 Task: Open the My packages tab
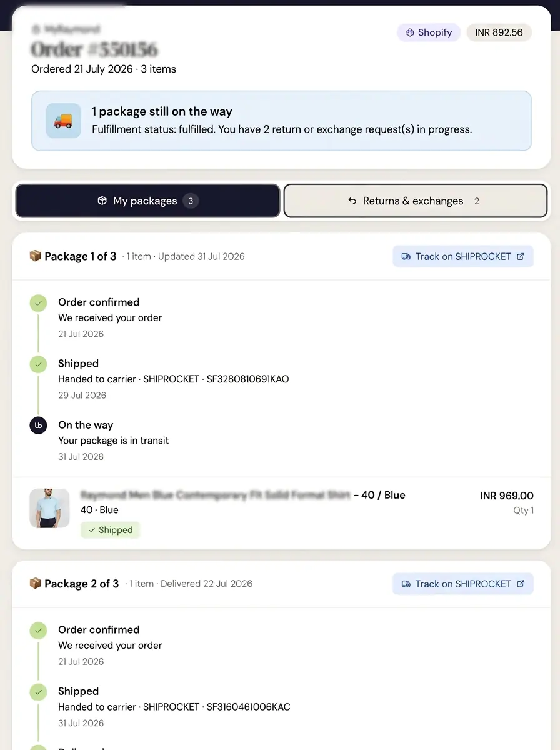pyautogui.click(x=147, y=201)
